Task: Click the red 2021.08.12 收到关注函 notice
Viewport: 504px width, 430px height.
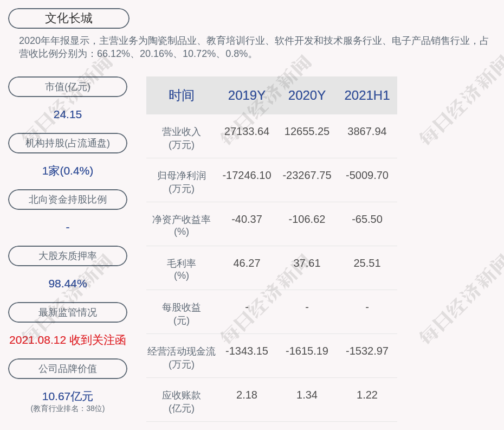Action: pyautogui.click(x=68, y=340)
